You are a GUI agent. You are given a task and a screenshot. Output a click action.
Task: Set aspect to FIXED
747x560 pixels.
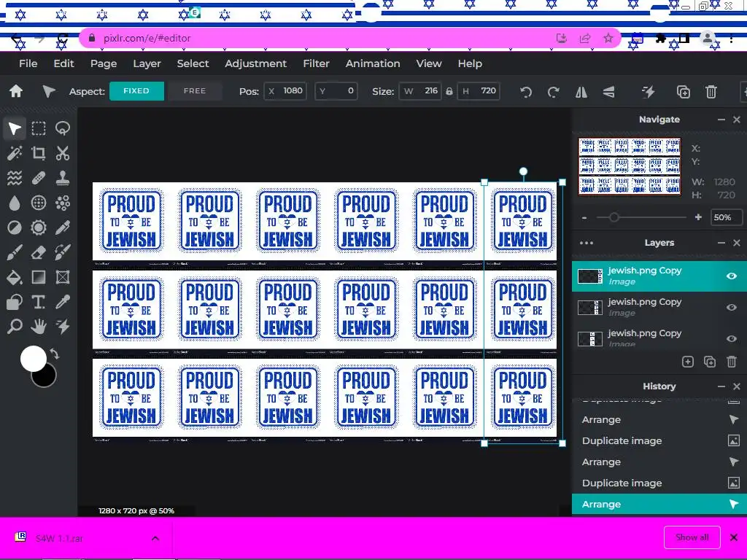pos(136,91)
